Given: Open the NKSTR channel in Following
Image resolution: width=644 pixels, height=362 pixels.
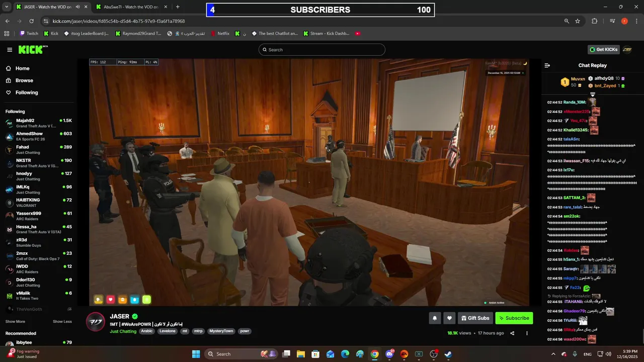Looking at the screenshot, I should (x=39, y=163).
